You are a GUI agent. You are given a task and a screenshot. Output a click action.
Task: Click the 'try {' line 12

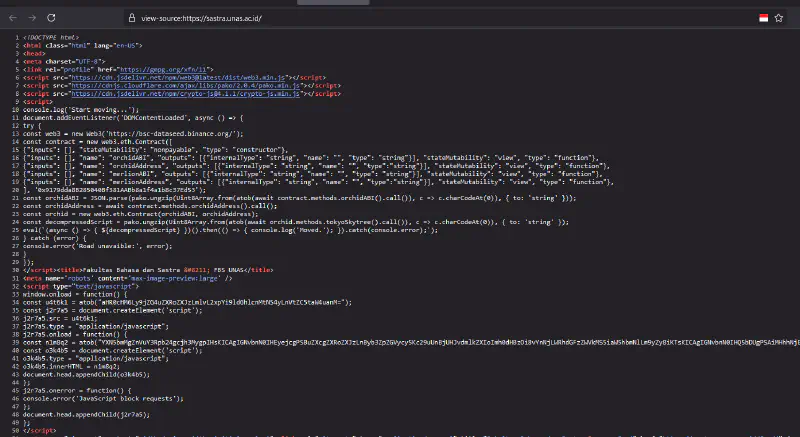click(x=32, y=126)
